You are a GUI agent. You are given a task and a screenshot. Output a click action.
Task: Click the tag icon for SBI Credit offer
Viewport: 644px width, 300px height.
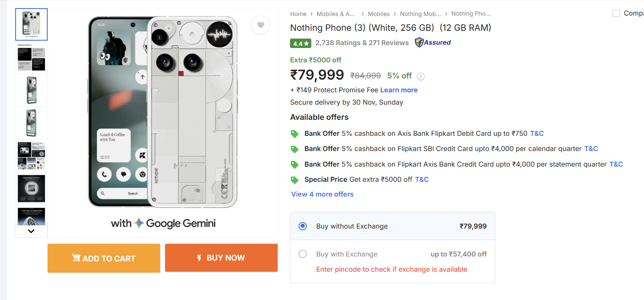point(294,149)
